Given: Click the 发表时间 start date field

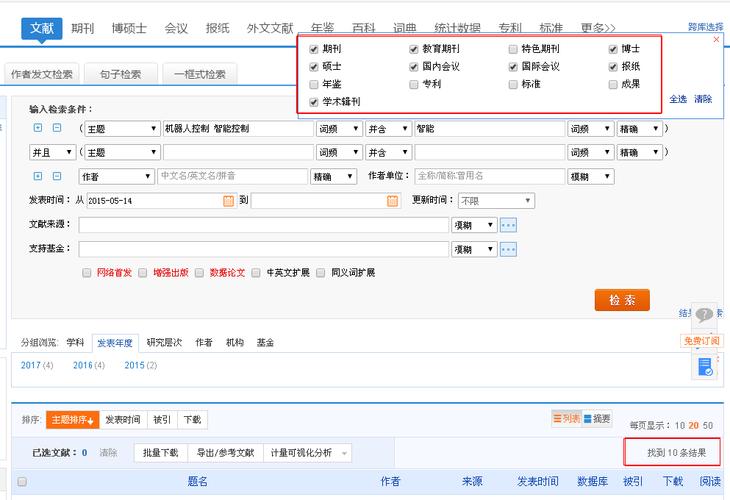Looking at the screenshot, I should [162, 201].
